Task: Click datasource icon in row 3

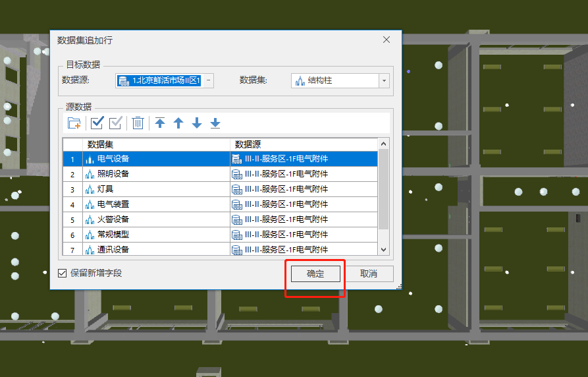Action: click(237, 189)
